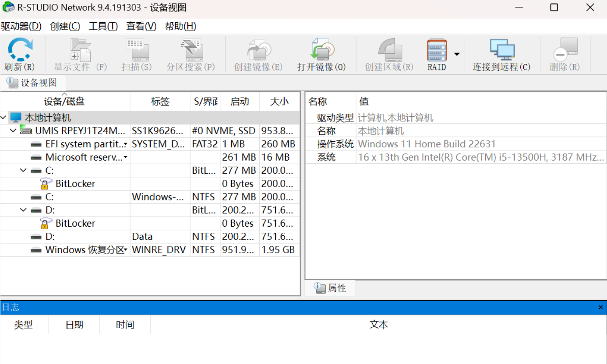Click the 扫描 (Scan) toolbar icon
607x364 pixels.
coord(137,50)
